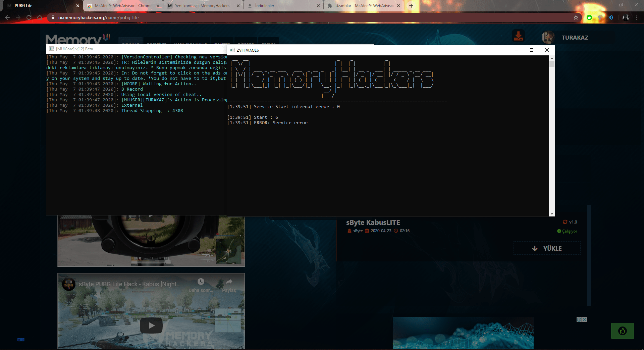This screenshot has width=644, height=350.
Task: Bookmark this page with the star icon
Action: [576, 17]
